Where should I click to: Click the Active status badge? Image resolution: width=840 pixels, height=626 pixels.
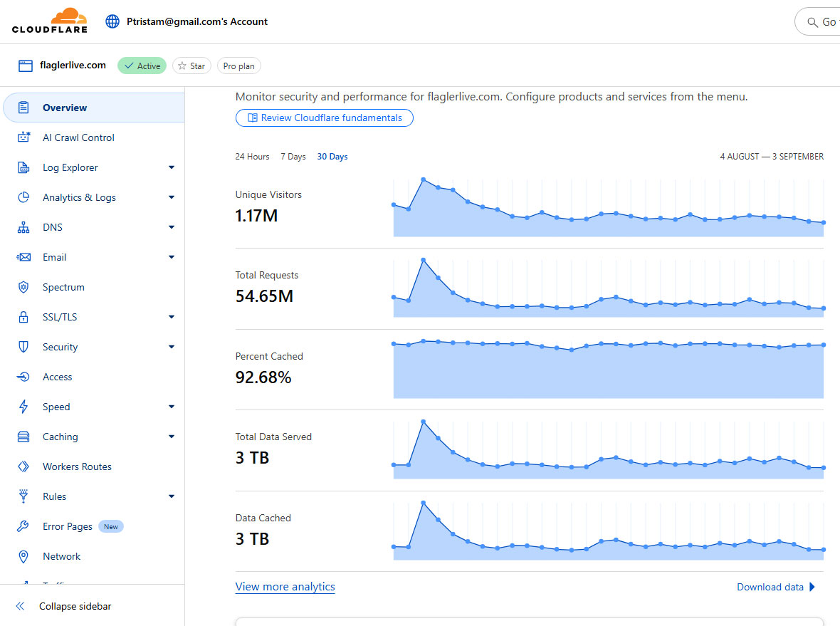point(142,66)
